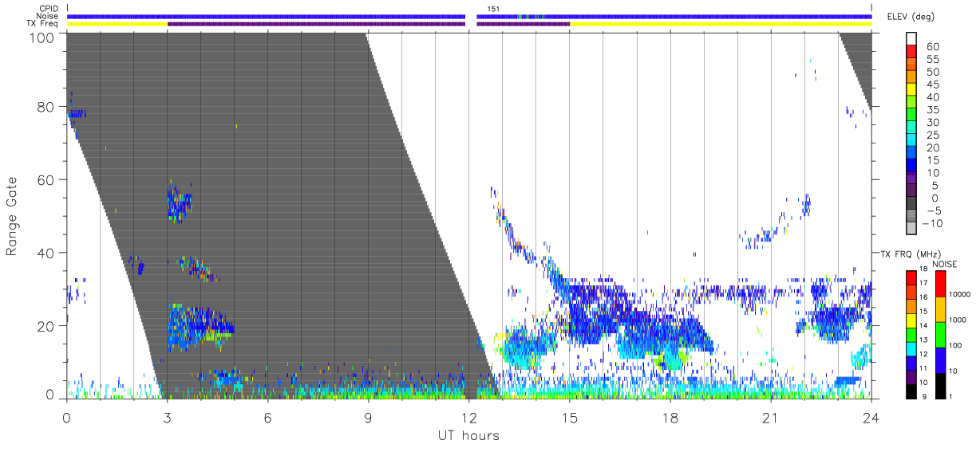
Task: Select the black bottom segment of TX FRQ colorbar
Action: (x=911, y=391)
